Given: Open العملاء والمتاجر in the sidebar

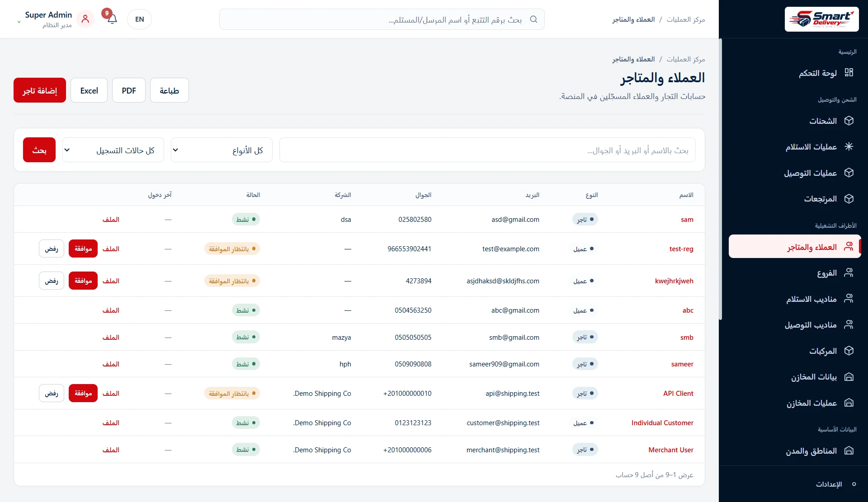Looking at the screenshot, I should click(x=794, y=247).
